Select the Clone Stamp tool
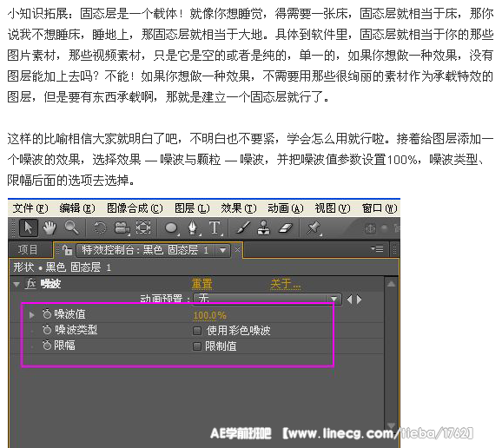The image size is (502, 448). click(x=264, y=228)
